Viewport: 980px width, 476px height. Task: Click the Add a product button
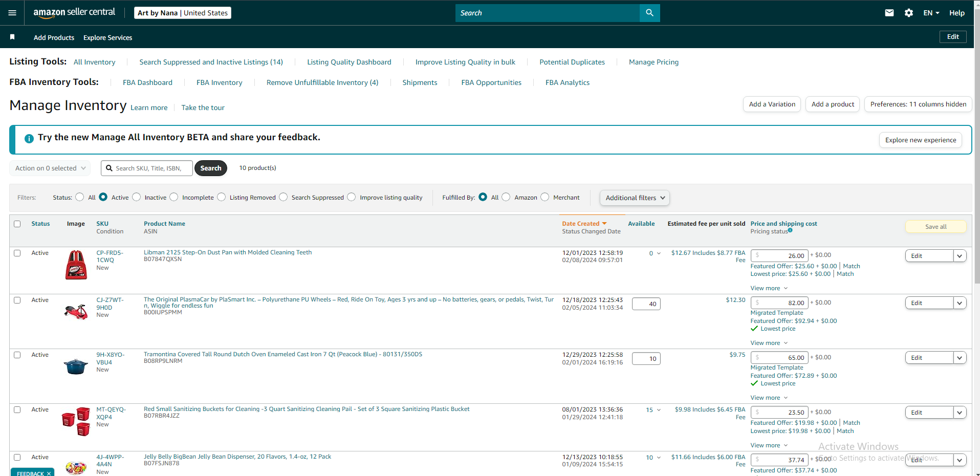(833, 104)
